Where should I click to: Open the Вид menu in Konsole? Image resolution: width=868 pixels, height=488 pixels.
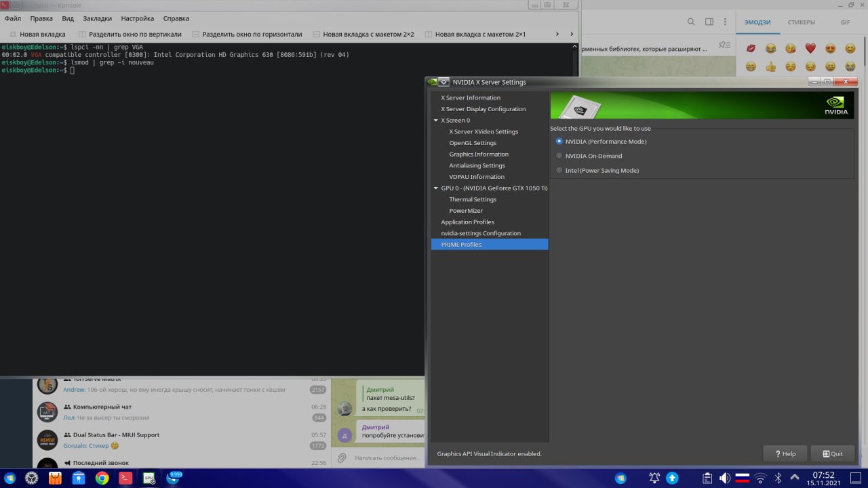pos(68,18)
